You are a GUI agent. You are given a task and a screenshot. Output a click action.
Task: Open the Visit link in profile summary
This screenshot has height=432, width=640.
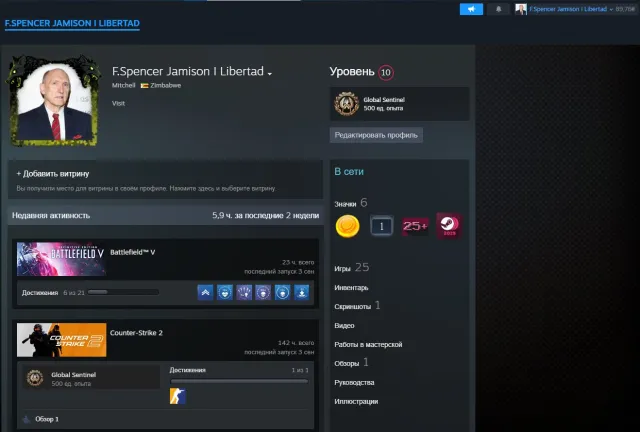pyautogui.click(x=118, y=103)
